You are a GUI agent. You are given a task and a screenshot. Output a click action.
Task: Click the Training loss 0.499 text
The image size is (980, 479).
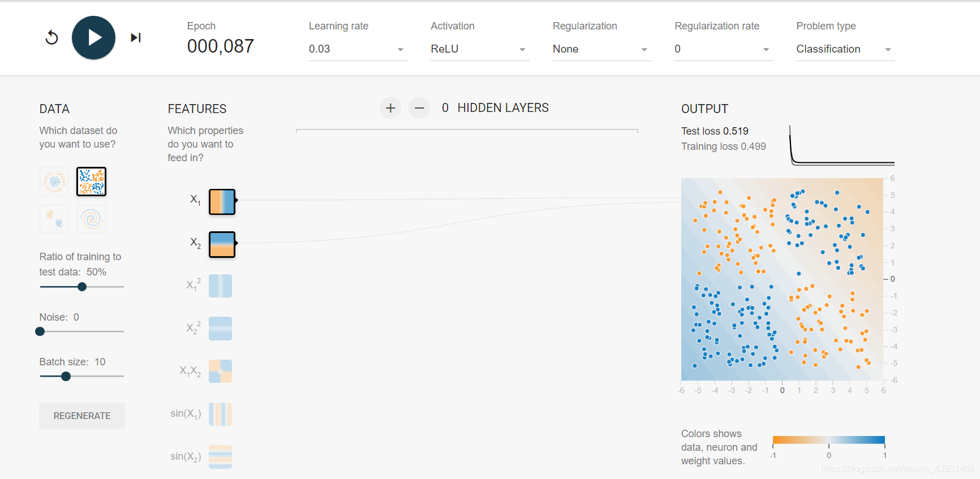pos(724,146)
